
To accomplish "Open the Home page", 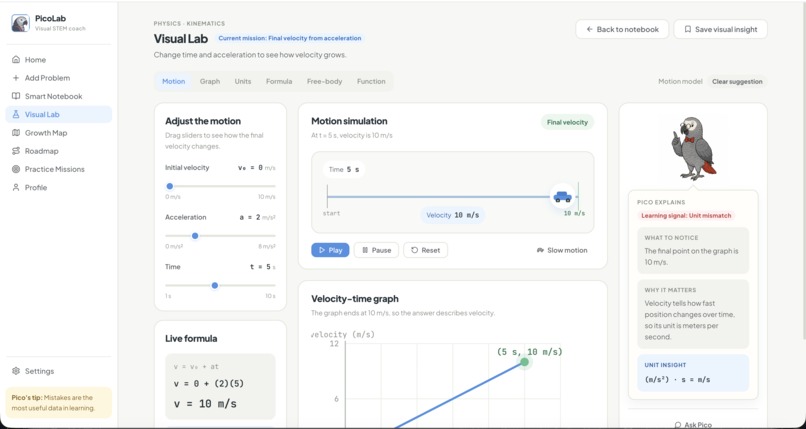I will pyautogui.click(x=59, y=60).
